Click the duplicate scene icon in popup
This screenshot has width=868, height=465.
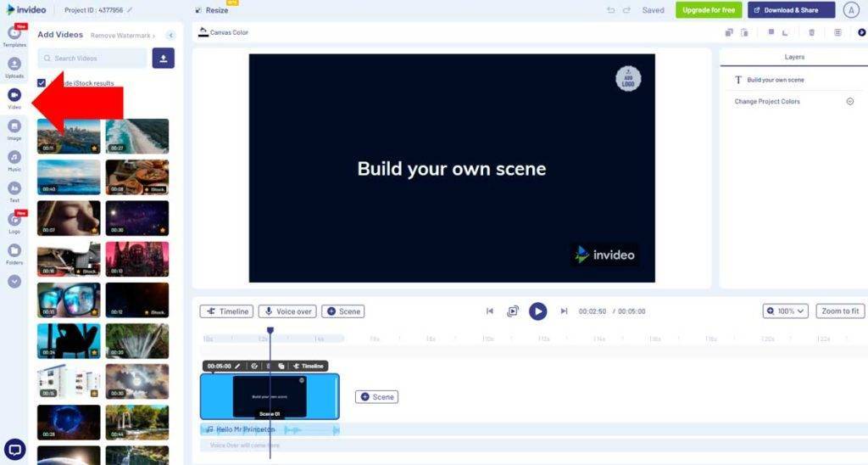pyautogui.click(x=281, y=366)
